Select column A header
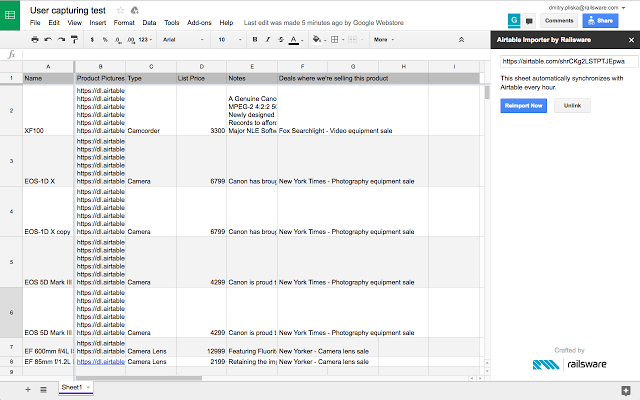Image resolution: width=640 pixels, height=400 pixels. point(48,67)
